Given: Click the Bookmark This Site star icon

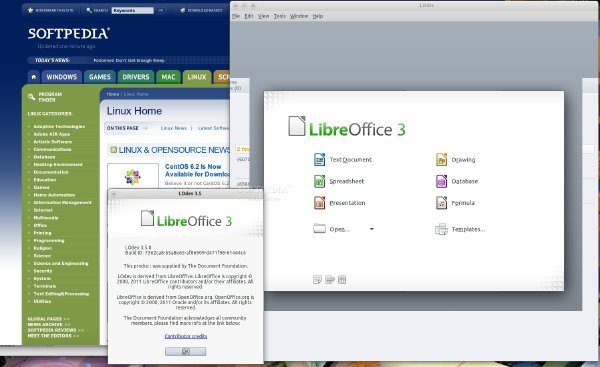Looking at the screenshot, I should coord(31,10).
